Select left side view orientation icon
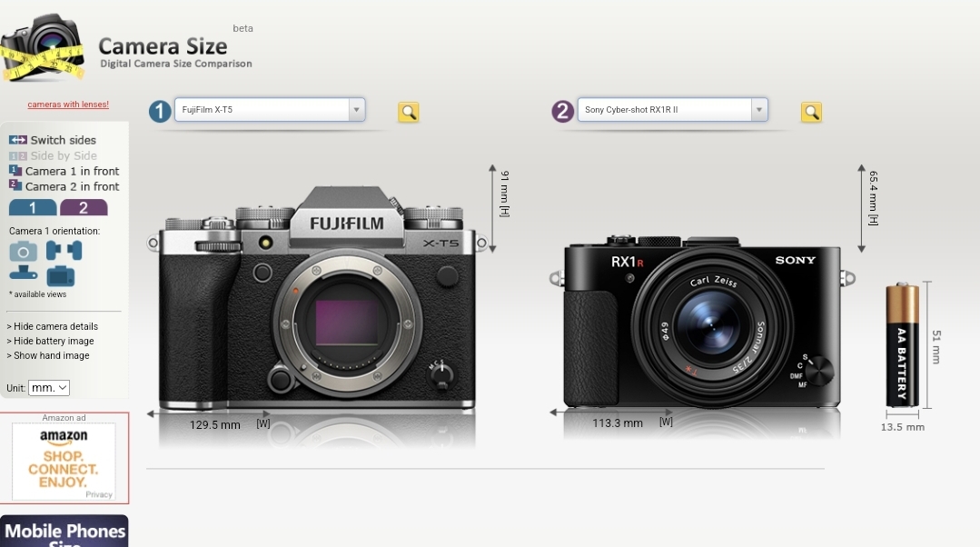The width and height of the screenshot is (980, 547). point(53,251)
